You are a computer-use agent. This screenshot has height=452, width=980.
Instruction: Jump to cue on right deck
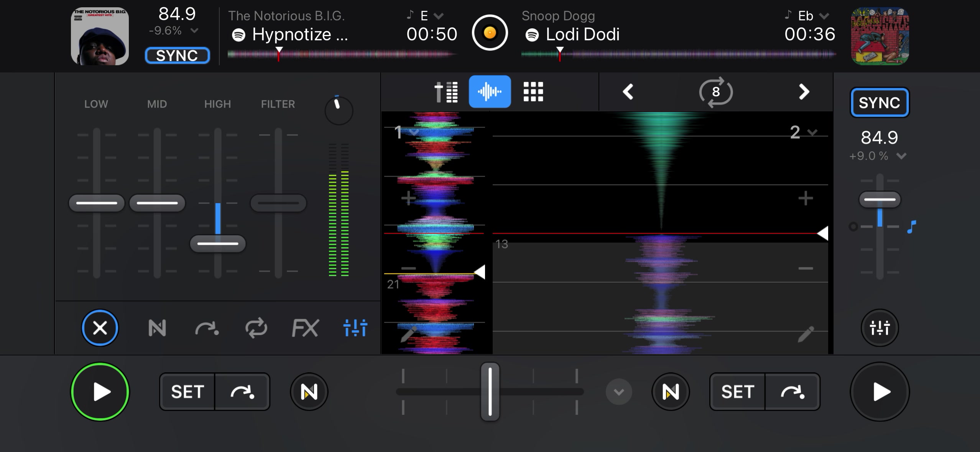point(793,392)
